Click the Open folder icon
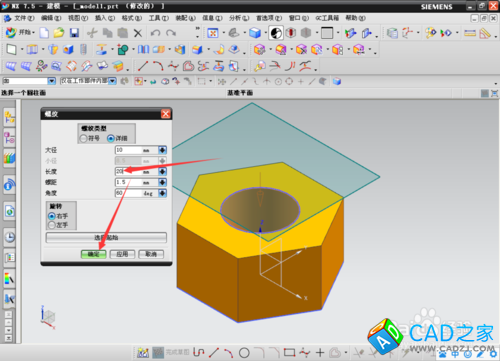This screenshot has width=500, height=361. (x=59, y=33)
